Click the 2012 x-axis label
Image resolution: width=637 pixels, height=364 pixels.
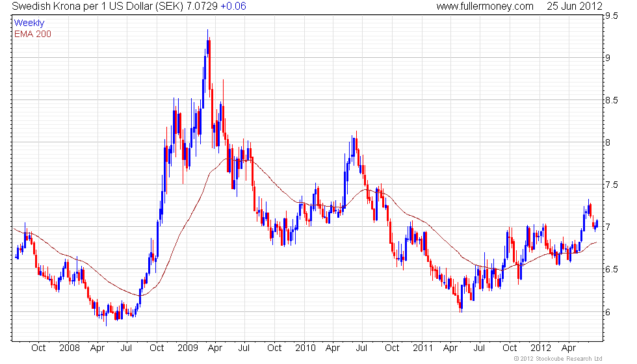click(x=541, y=348)
